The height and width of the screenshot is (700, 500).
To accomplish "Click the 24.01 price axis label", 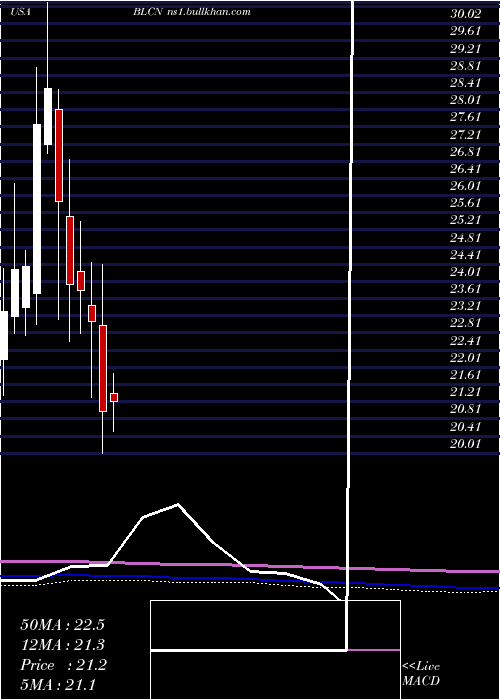I will click(466, 272).
